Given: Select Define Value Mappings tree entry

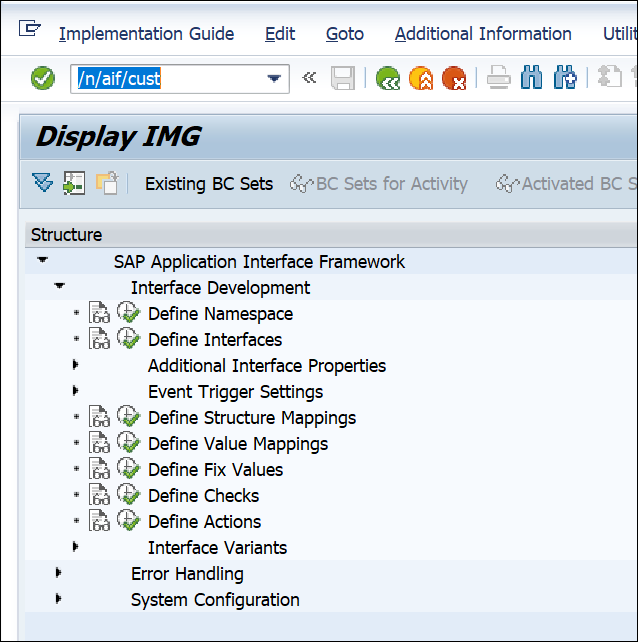Looking at the screenshot, I should pyautogui.click(x=238, y=444).
